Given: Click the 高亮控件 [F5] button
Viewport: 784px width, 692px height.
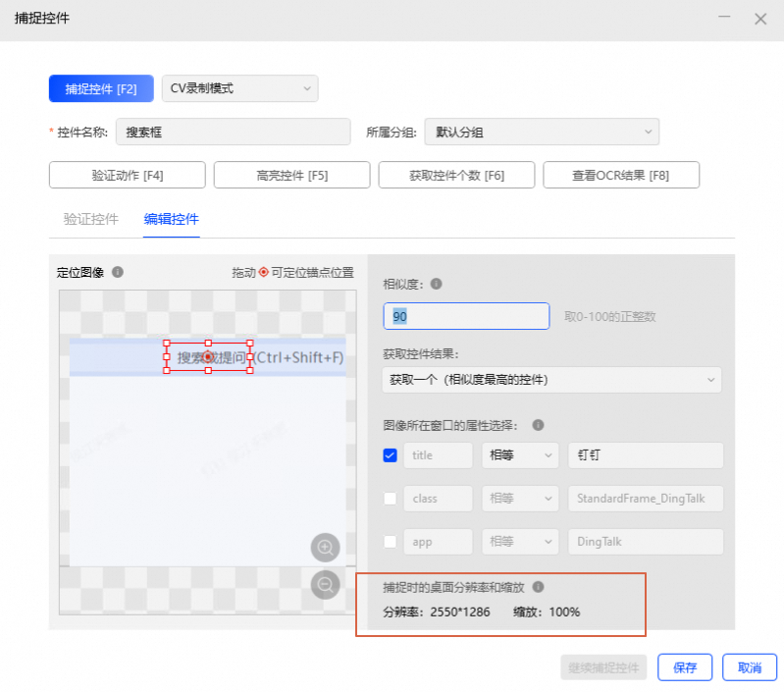Looking at the screenshot, I should (x=292, y=175).
